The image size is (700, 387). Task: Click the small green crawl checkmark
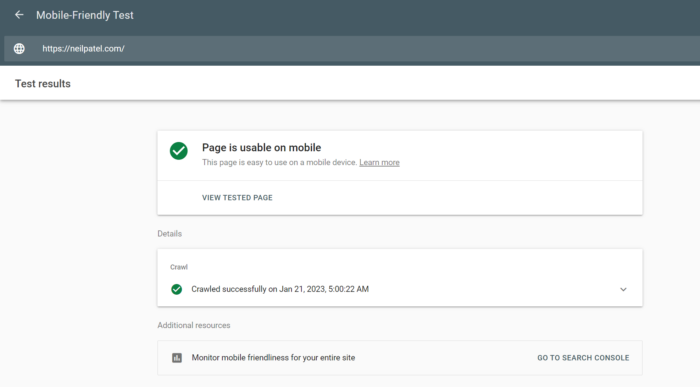point(176,289)
